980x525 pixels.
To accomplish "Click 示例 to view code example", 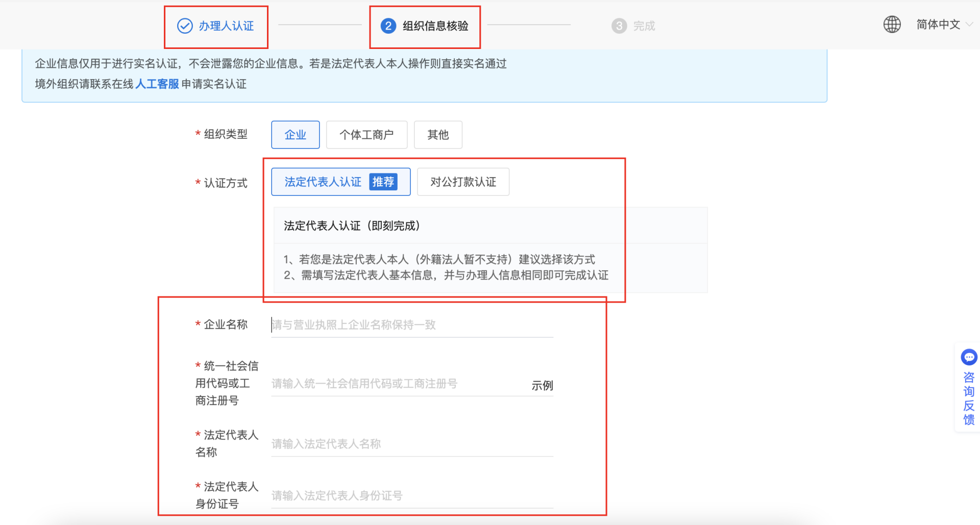I will tap(542, 386).
